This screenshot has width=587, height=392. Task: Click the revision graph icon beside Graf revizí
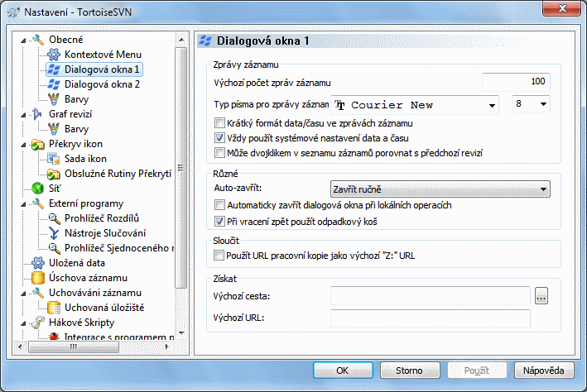37,113
